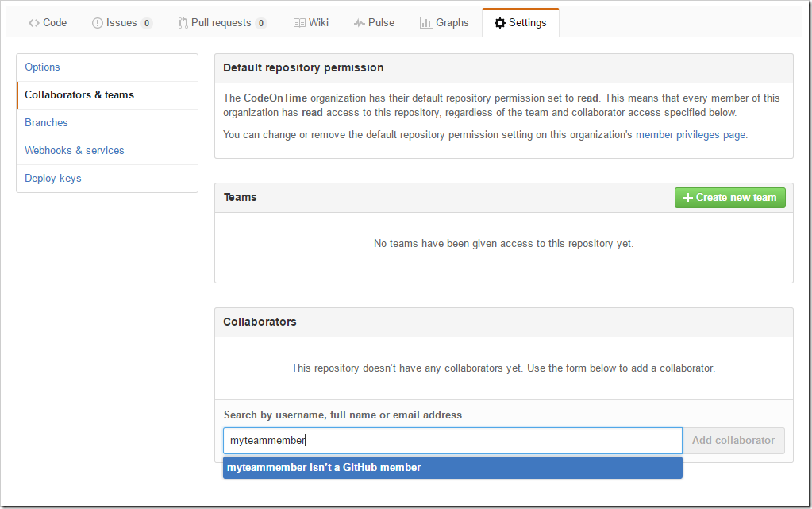The width and height of the screenshot is (812, 509).
Task: Click the Wiki book icon
Action: [x=299, y=23]
